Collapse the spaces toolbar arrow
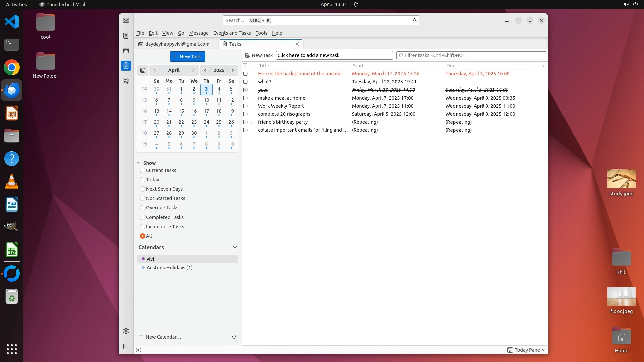Screen dimensions: 644x362 [126, 346]
